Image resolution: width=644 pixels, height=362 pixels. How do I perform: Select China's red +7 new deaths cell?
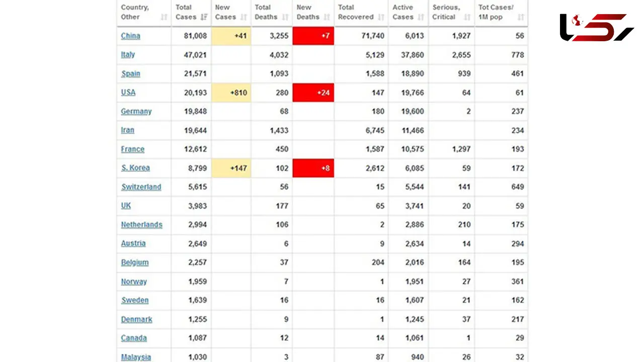click(x=313, y=36)
